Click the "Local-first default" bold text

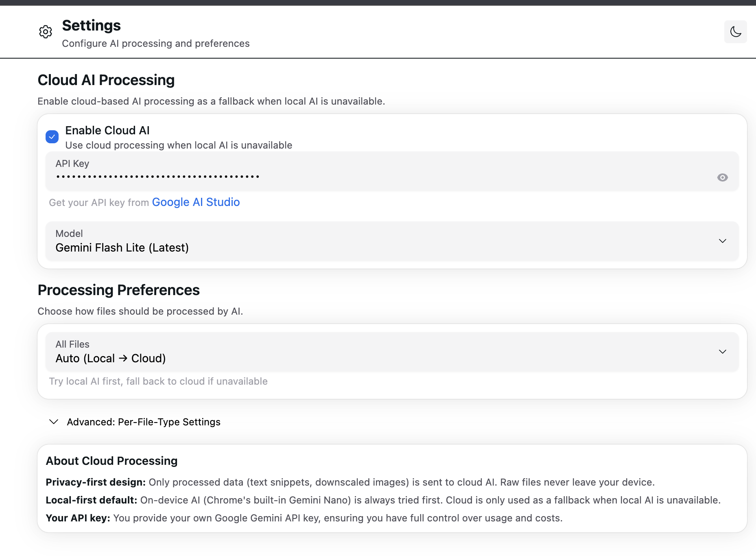pos(91,500)
